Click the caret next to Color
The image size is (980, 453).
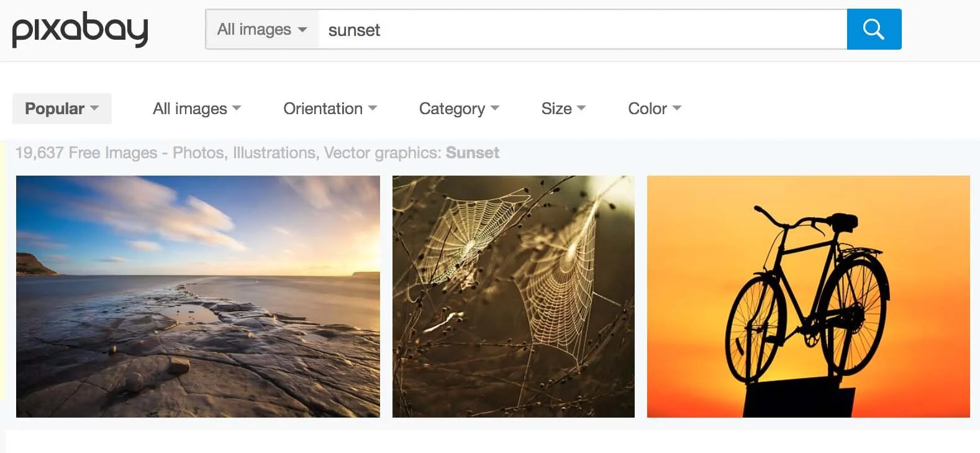[677, 108]
